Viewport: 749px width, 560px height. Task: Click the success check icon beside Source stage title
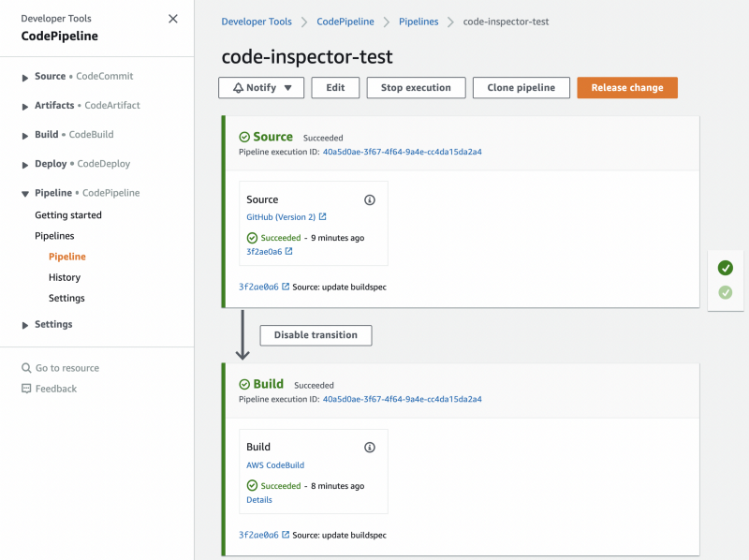click(244, 137)
